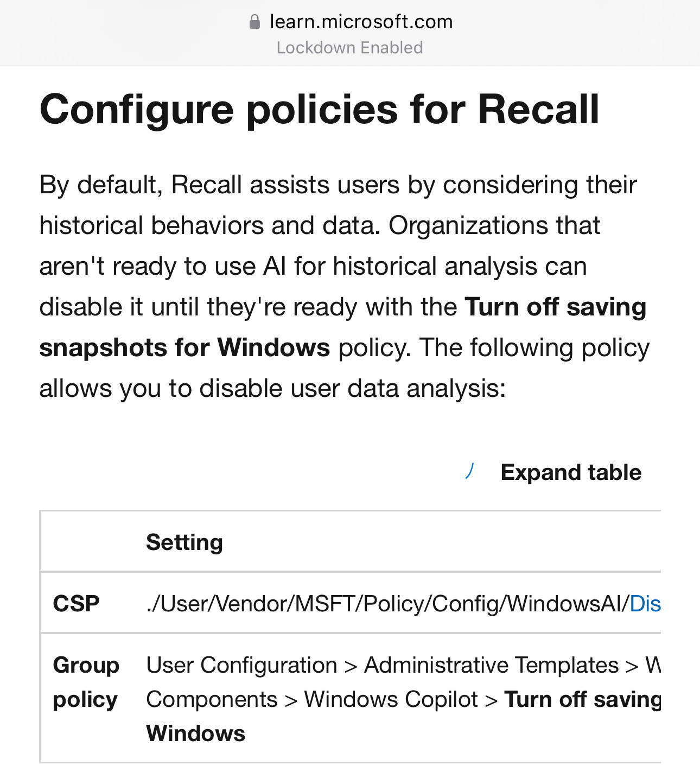700x784 pixels.
Task: Click the disable user data analysis line
Action: pos(272,388)
